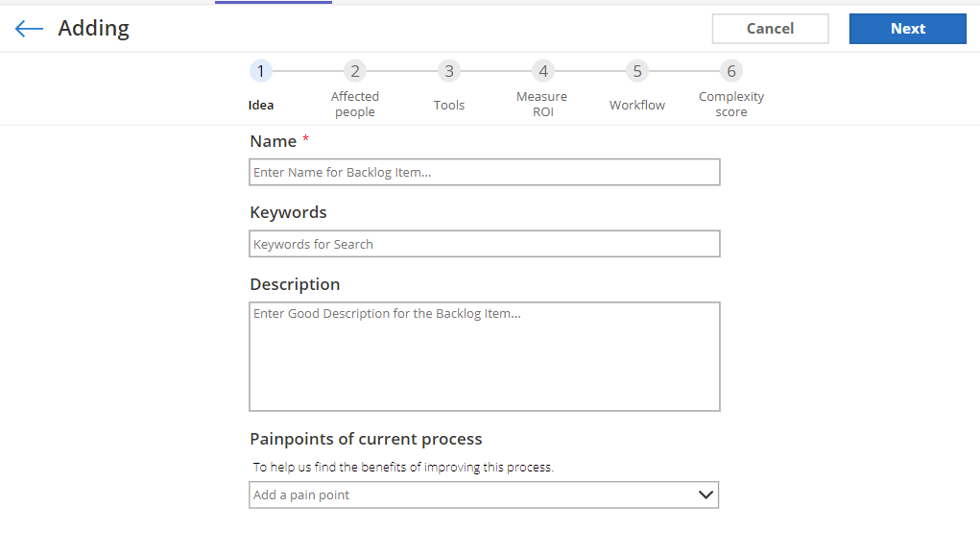Select the step 5 numbered circle
Viewport: 980px width, 555px height.
coord(637,71)
